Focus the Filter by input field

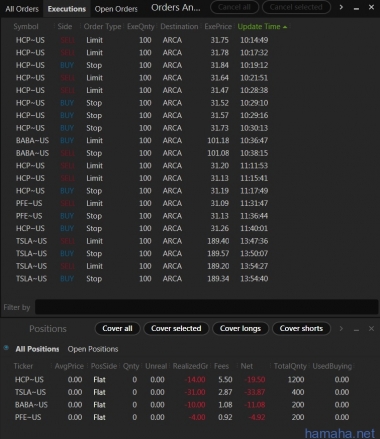[x=207, y=307]
